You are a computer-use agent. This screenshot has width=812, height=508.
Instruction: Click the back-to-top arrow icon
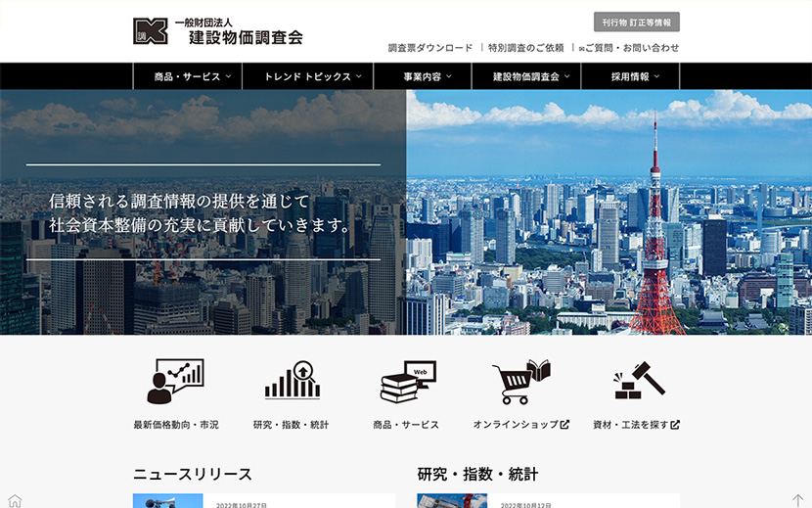coord(797,501)
